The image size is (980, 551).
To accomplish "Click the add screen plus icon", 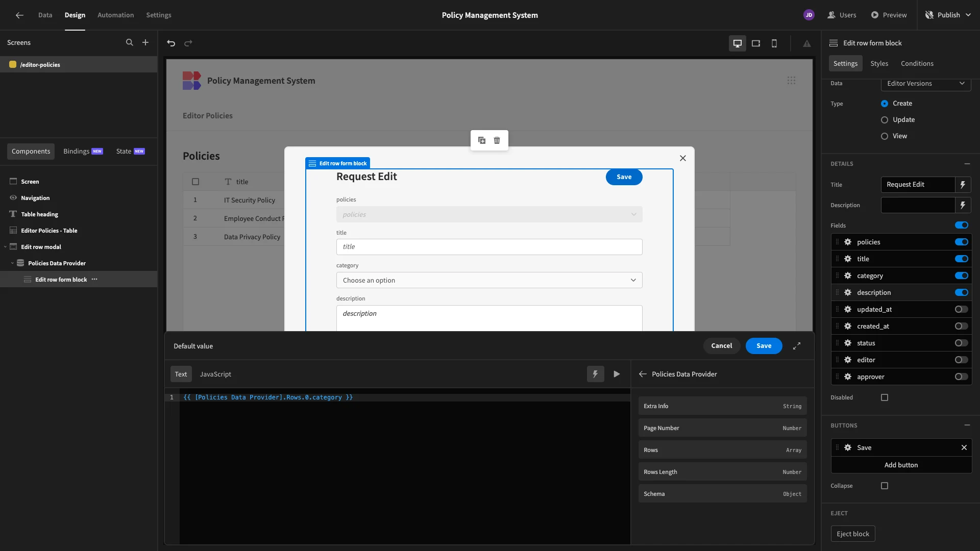I will (x=145, y=43).
